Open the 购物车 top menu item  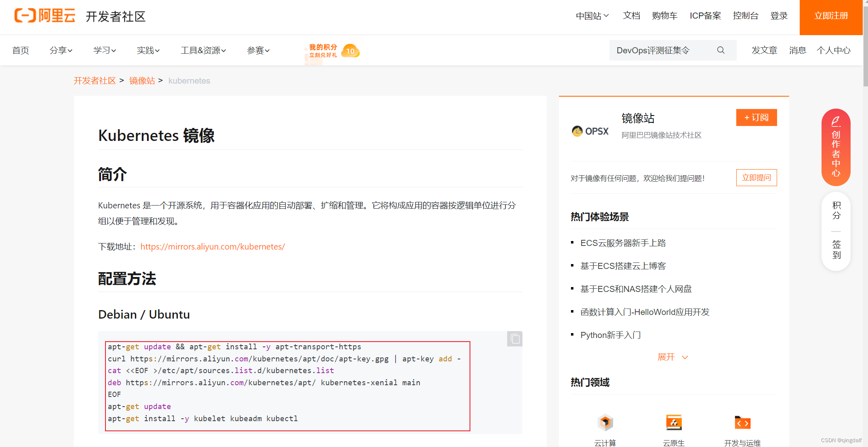click(x=665, y=16)
